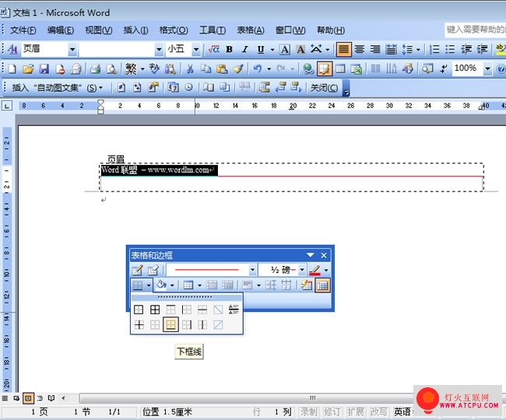Open the font size 小五 dropdown
506x420 pixels.
195,49
